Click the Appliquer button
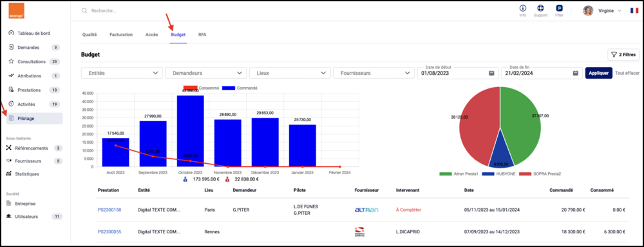644x247 pixels. point(599,73)
